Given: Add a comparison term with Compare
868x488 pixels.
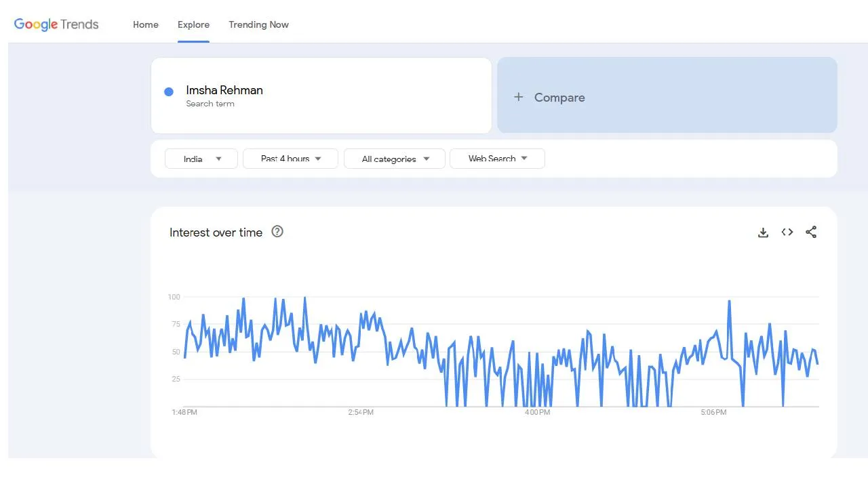Looking at the screenshot, I should [667, 95].
